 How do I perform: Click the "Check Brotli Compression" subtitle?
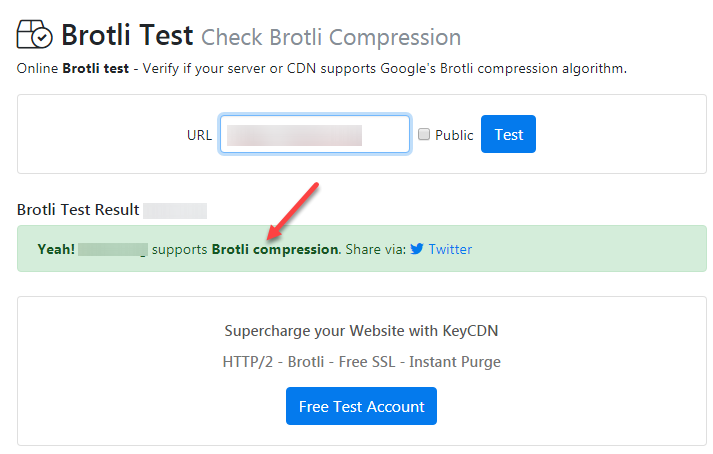(x=331, y=38)
